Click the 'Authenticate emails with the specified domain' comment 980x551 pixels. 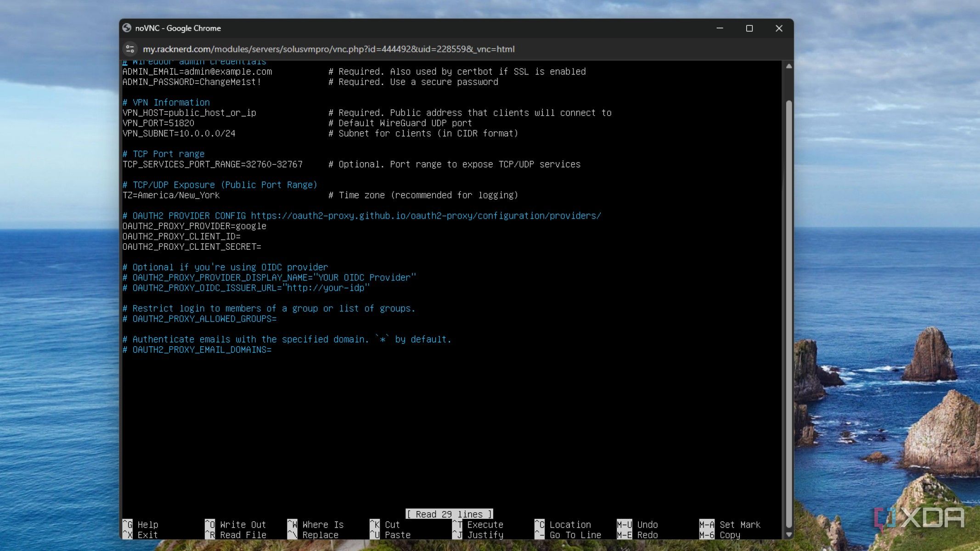287,339
